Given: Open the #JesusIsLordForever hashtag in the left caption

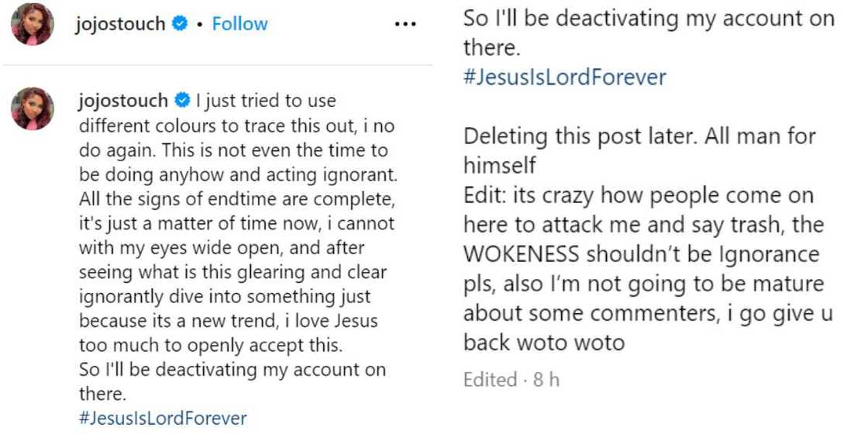Looking at the screenshot, I should [163, 418].
